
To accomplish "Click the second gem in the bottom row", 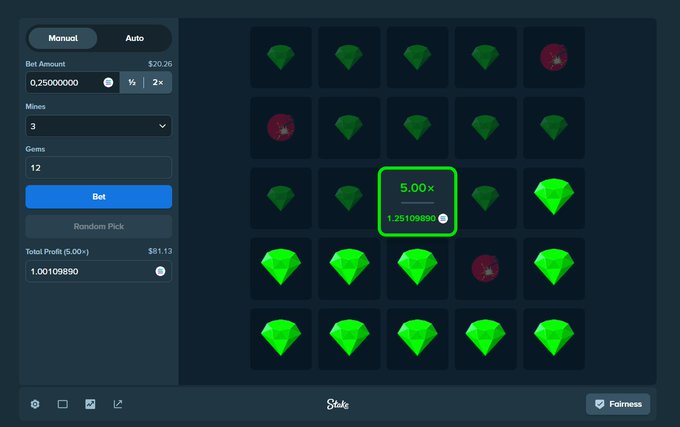I will (349, 339).
